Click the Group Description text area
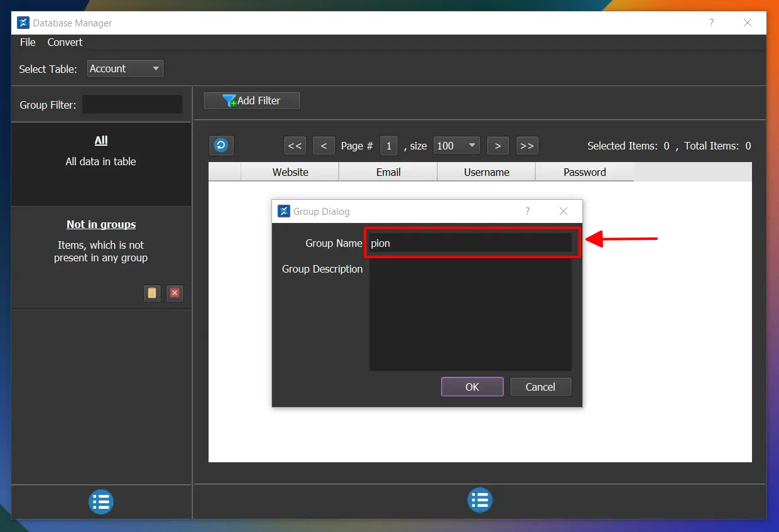Screen dimensions: 779x532 pos(471,314)
